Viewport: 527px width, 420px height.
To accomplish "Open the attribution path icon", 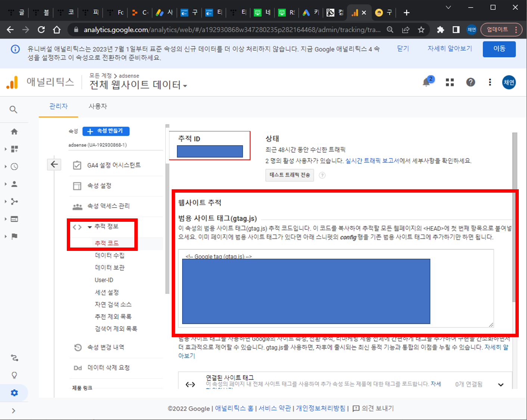I will [x=14, y=358].
